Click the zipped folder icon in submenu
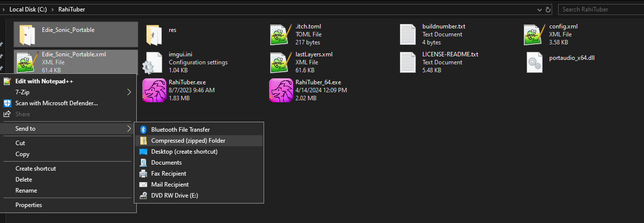The width and height of the screenshot is (644, 223). coord(143,141)
